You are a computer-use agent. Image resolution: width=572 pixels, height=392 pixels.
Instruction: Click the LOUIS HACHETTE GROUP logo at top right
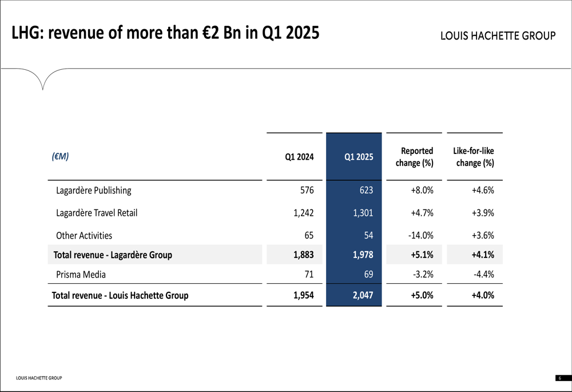coord(498,35)
